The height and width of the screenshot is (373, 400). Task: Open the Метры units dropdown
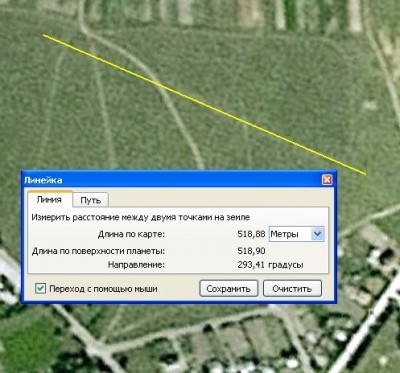[x=296, y=234]
